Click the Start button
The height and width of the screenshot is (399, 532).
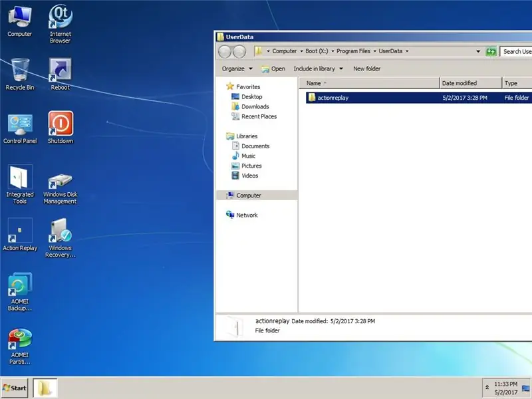coord(14,388)
